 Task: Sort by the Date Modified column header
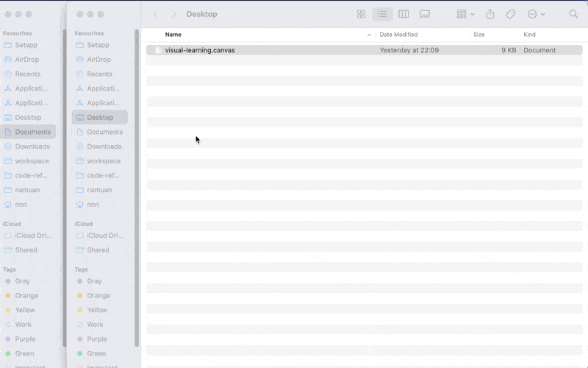tap(398, 35)
